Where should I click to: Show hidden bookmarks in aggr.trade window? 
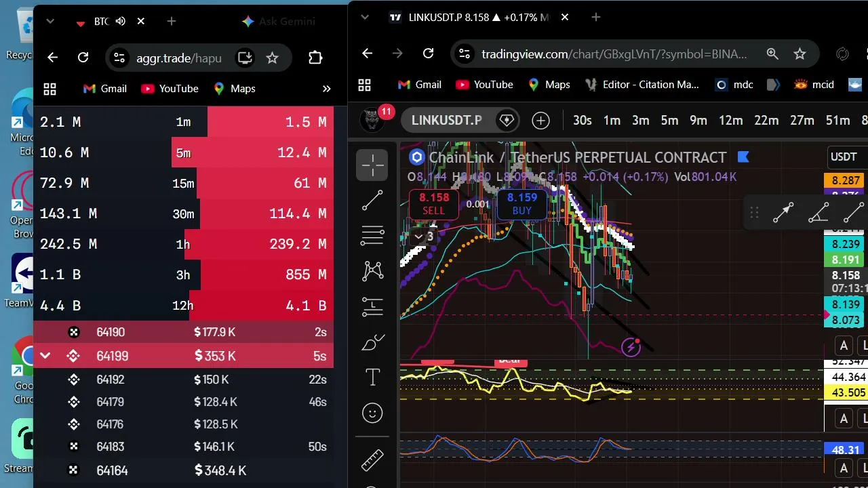[326, 89]
